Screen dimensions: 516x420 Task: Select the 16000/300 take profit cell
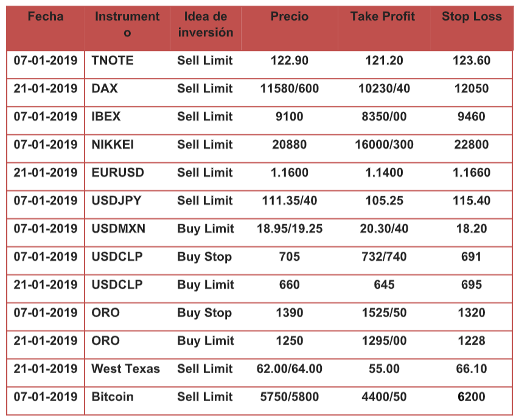(384, 145)
